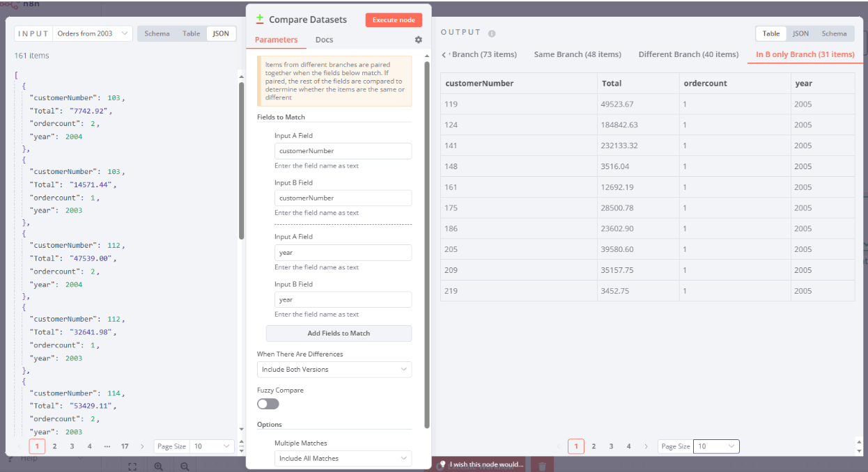Show input data as JSON
The height and width of the screenshot is (472, 868).
[x=221, y=33]
